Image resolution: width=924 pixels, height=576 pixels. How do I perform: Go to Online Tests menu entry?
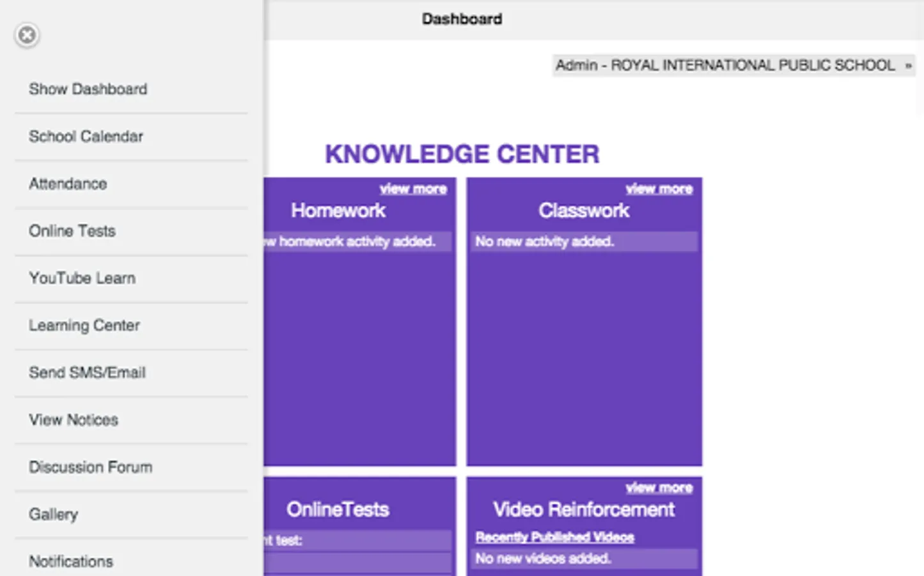point(72,231)
